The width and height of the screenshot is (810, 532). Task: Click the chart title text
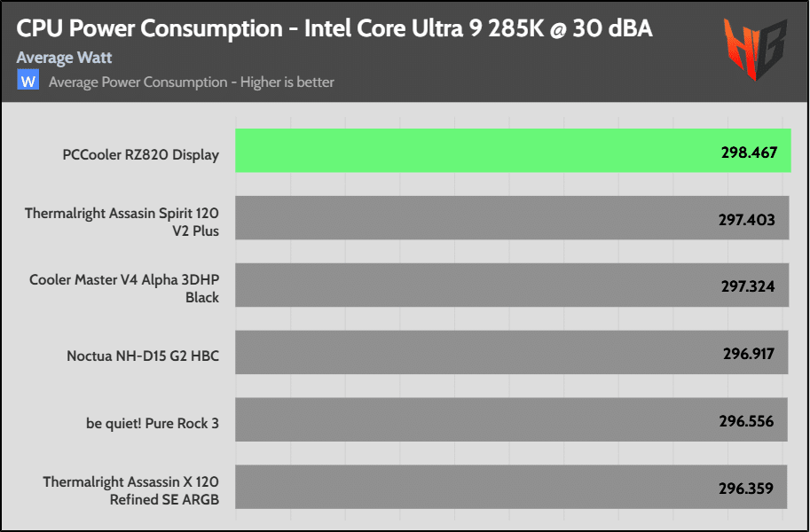coord(334,28)
